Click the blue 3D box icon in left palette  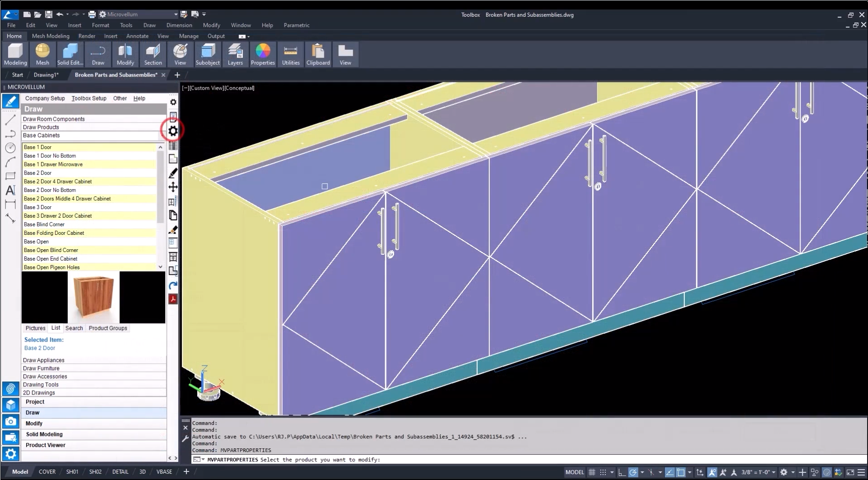(x=10, y=405)
